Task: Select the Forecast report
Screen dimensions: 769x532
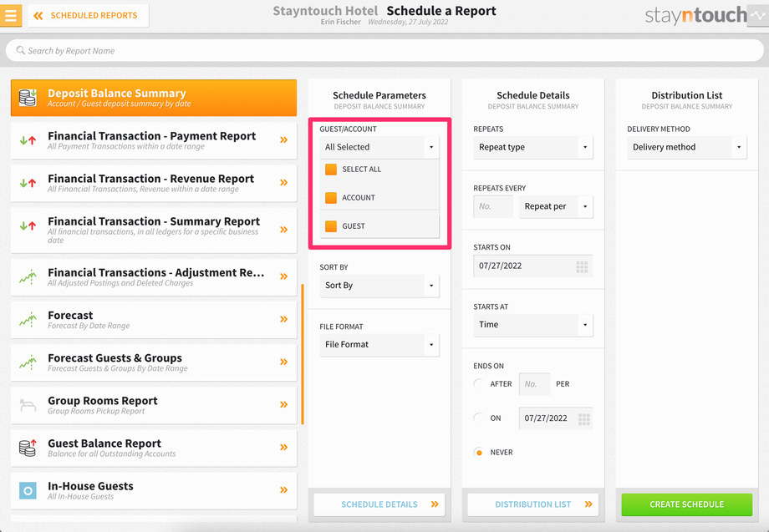Action: (154, 319)
